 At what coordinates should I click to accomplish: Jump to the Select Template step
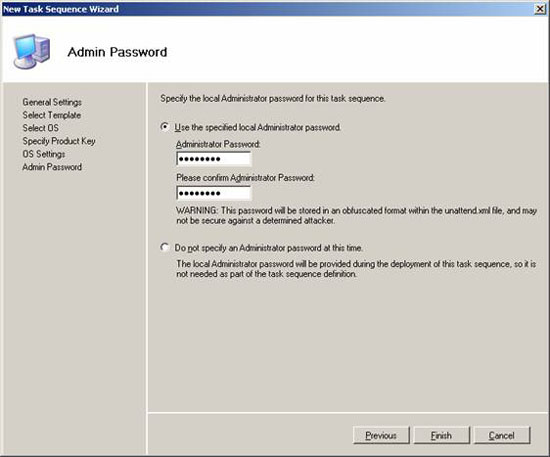[x=52, y=115]
